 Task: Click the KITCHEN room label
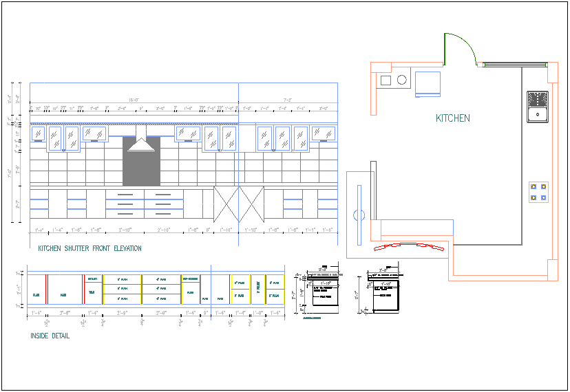coord(453,118)
